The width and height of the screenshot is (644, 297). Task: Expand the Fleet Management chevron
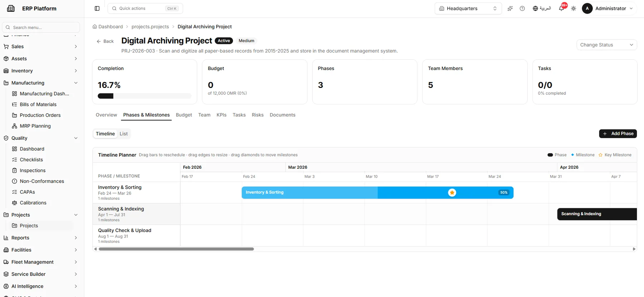tap(76, 262)
